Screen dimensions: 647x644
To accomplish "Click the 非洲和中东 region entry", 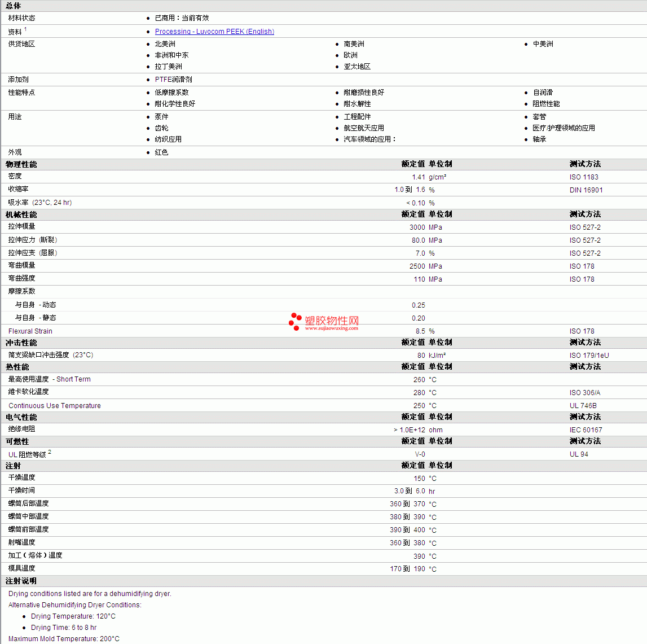I will 171,55.
